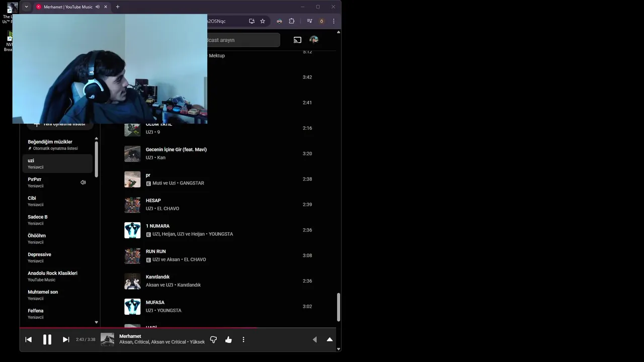This screenshot has width=644, height=362.
Task: Click the RUN RUN album thumbnail
Action: [x=132, y=255]
